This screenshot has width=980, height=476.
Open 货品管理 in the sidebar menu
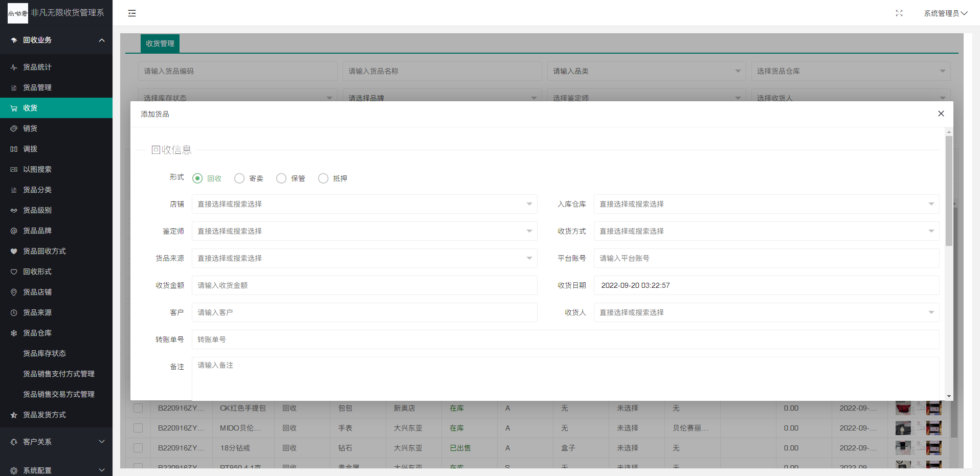tap(37, 88)
